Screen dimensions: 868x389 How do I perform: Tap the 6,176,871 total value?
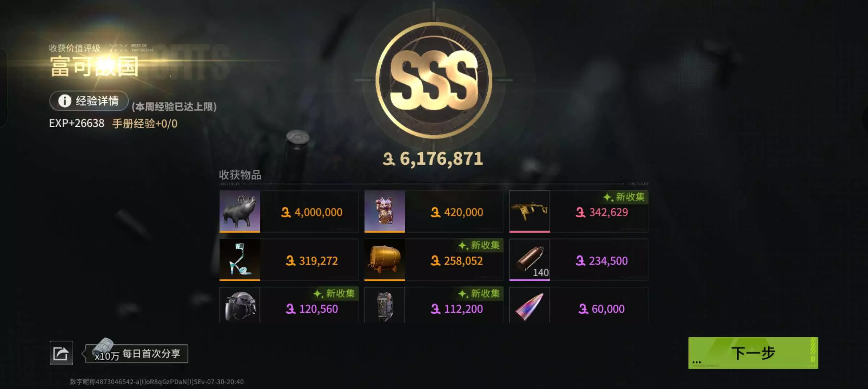coord(433,159)
